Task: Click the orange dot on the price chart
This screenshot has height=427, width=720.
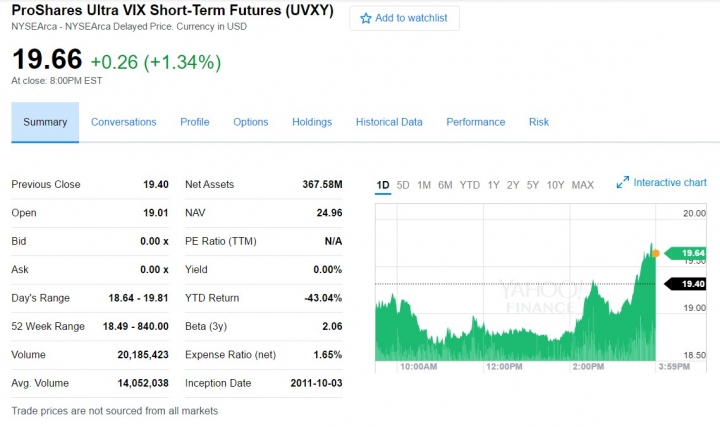Action: tap(655, 253)
